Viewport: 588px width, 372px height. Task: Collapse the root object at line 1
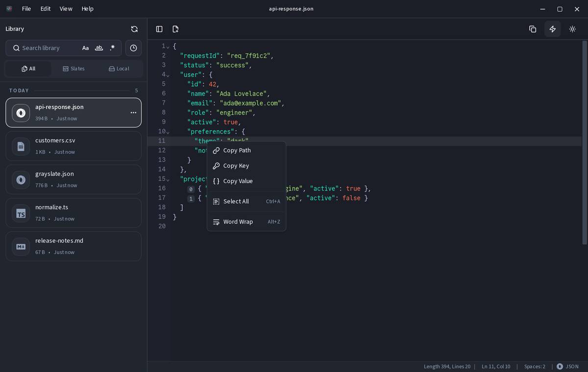(168, 46)
